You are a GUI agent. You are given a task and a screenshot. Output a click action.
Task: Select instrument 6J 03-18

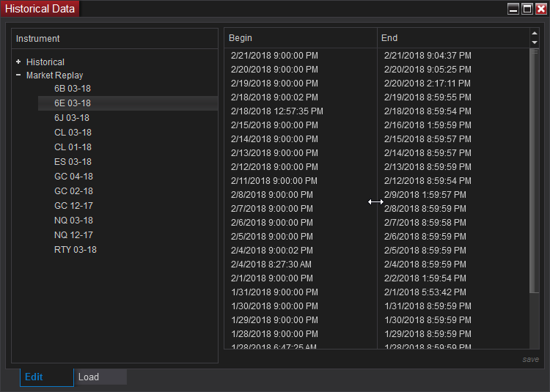[x=72, y=118]
